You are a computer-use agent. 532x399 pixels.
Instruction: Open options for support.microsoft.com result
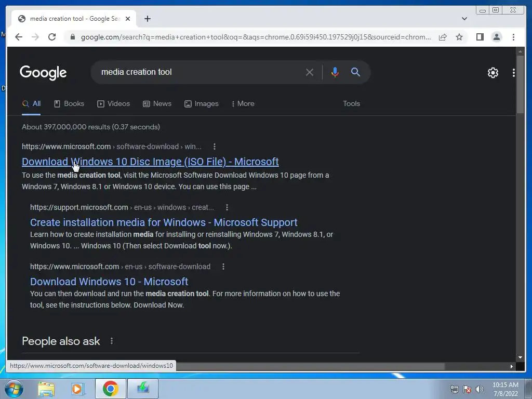pyautogui.click(x=227, y=207)
